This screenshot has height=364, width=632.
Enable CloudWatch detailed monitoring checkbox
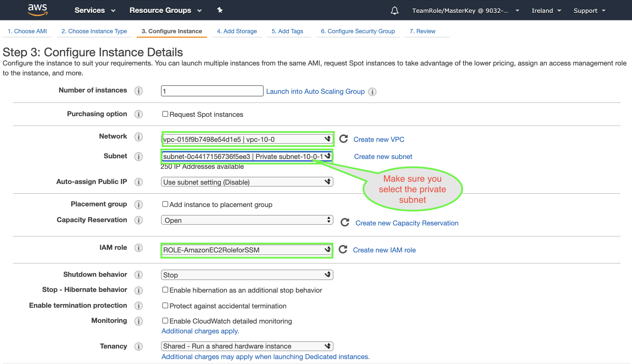165,321
